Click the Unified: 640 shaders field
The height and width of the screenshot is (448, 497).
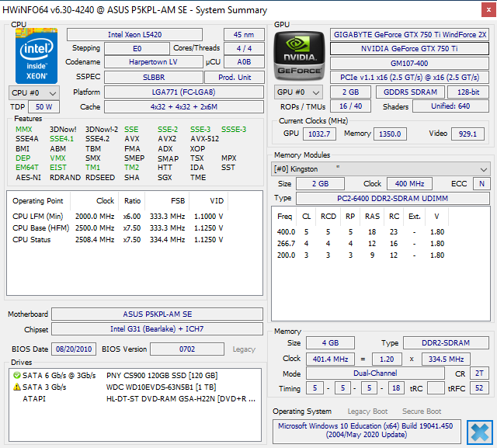click(450, 106)
